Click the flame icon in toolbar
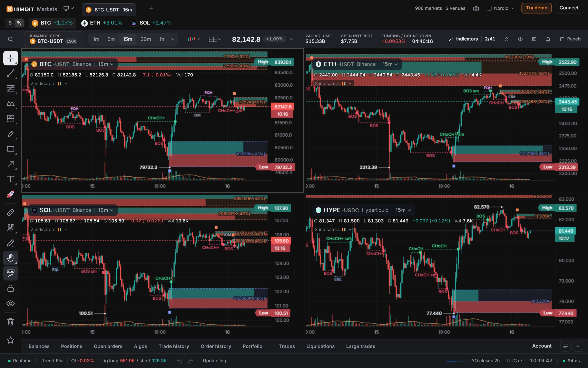Screen dimensions: 588x368 [x=506, y=39]
